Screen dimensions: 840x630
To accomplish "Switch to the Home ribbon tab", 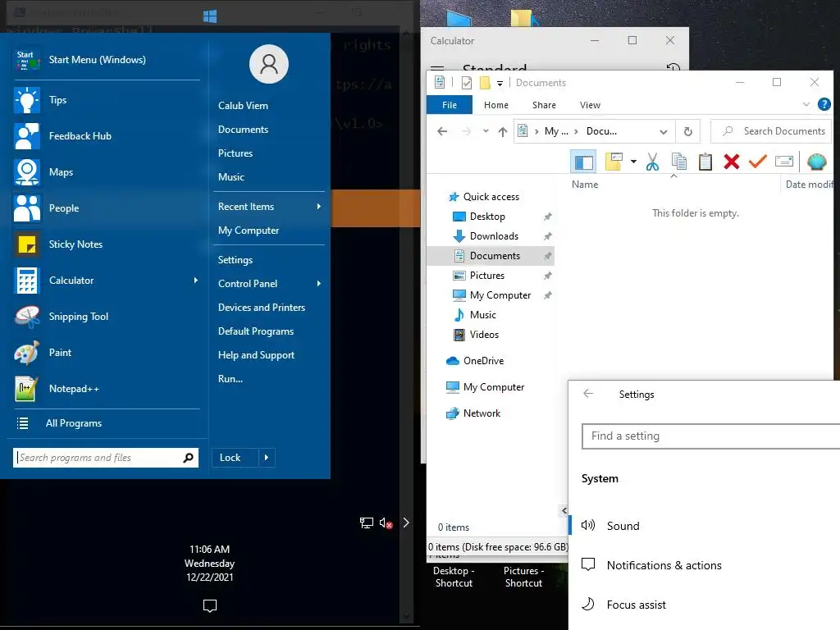I will tap(496, 105).
